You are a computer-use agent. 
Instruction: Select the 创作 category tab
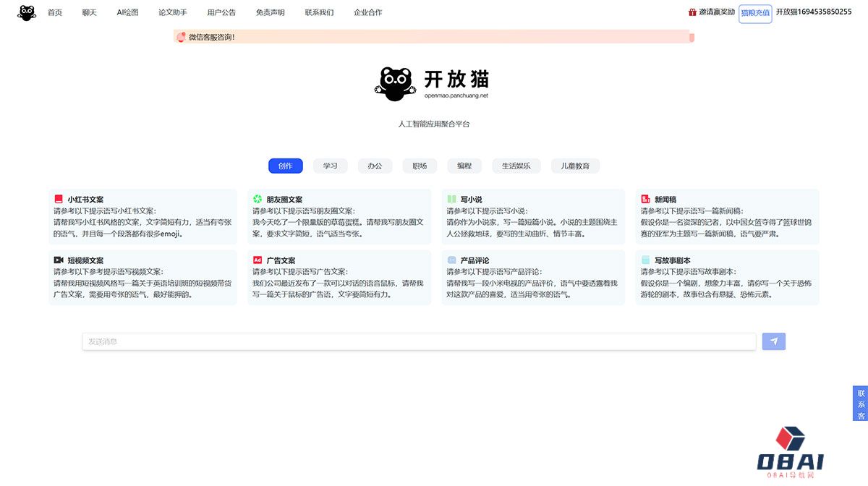coord(286,166)
